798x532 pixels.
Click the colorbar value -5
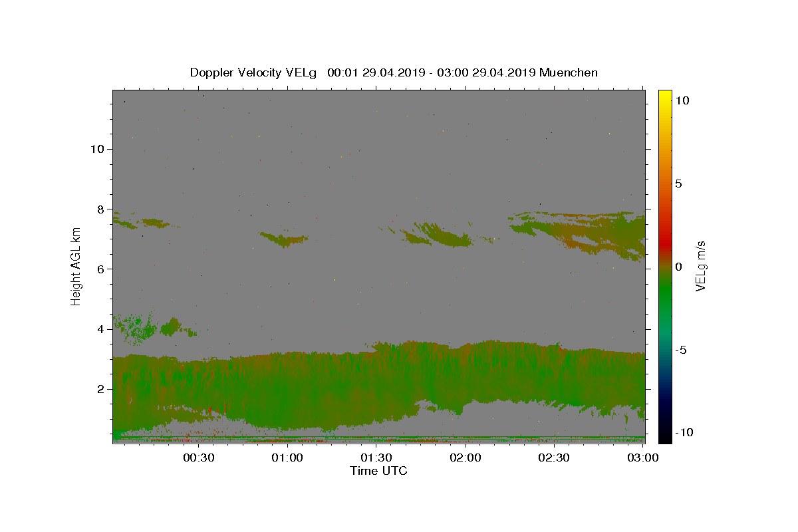[x=680, y=350]
